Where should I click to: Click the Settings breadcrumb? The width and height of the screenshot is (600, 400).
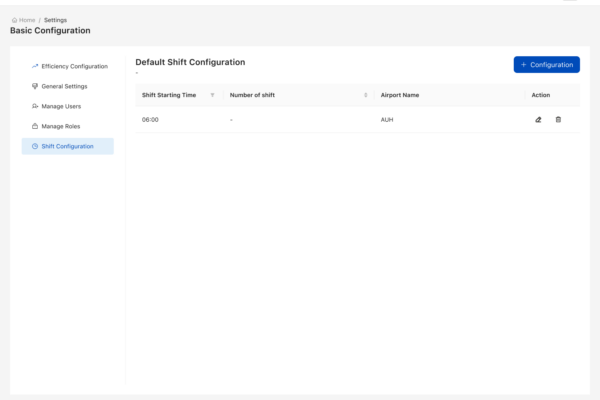point(55,20)
